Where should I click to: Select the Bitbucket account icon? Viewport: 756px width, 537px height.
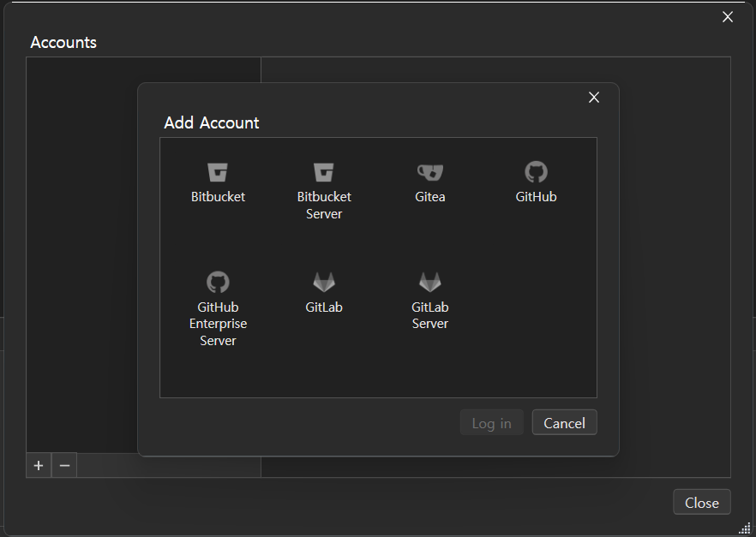point(218,172)
